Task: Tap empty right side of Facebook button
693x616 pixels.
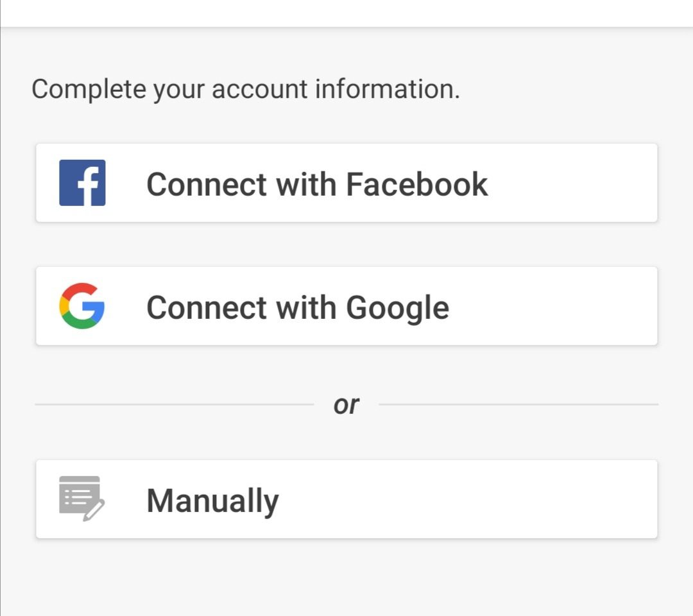Action: click(577, 183)
